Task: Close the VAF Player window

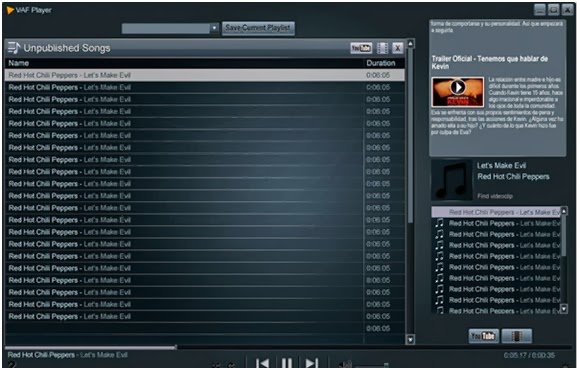Action: [x=567, y=10]
